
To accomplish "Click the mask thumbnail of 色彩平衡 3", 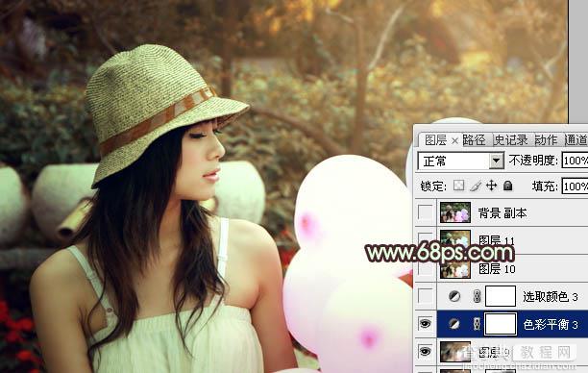I will click(501, 324).
